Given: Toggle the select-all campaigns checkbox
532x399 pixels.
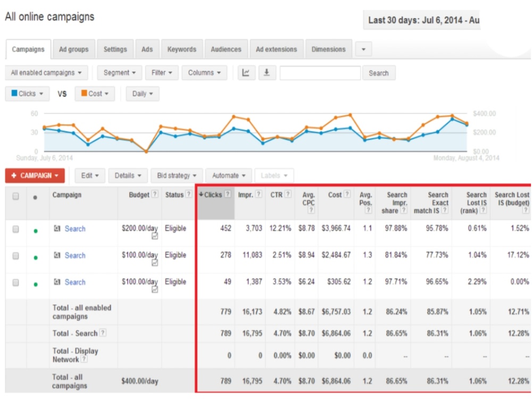Looking at the screenshot, I should coord(15,196).
